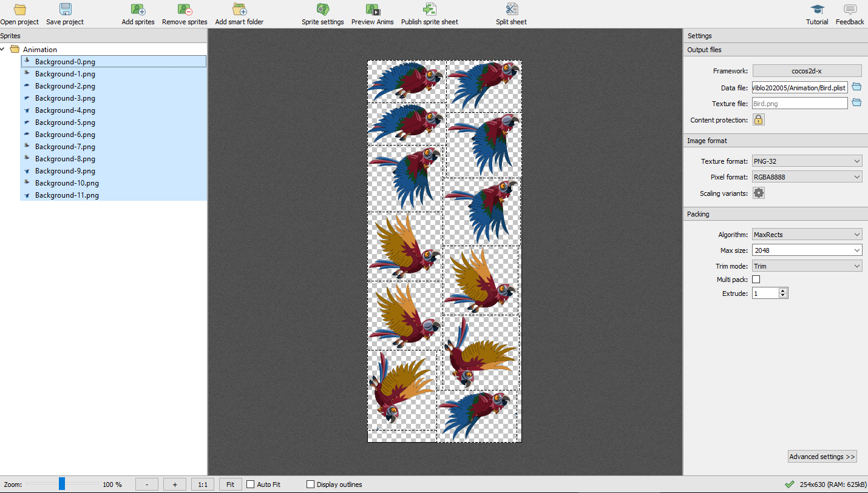Browse for Data file location

[x=856, y=87]
